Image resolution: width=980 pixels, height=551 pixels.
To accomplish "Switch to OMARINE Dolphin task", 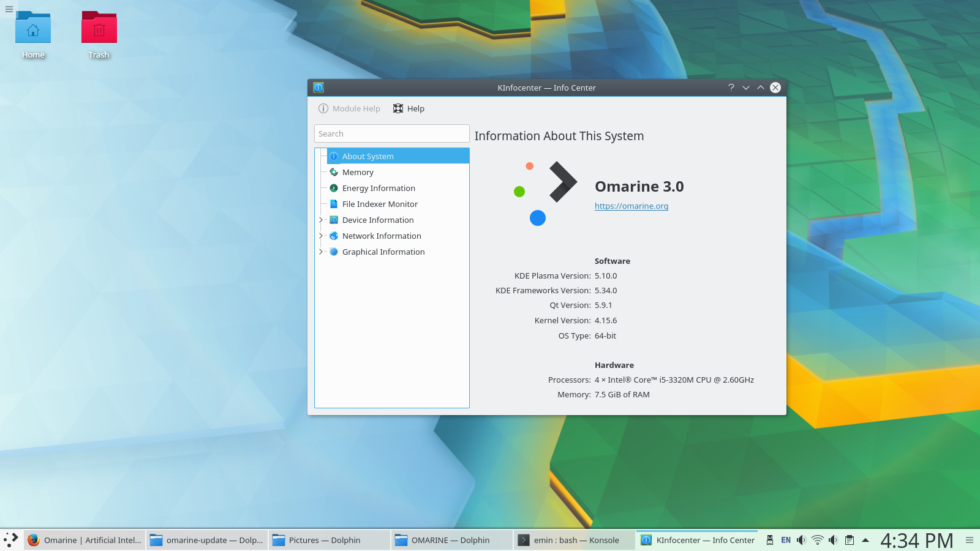I will click(x=452, y=540).
